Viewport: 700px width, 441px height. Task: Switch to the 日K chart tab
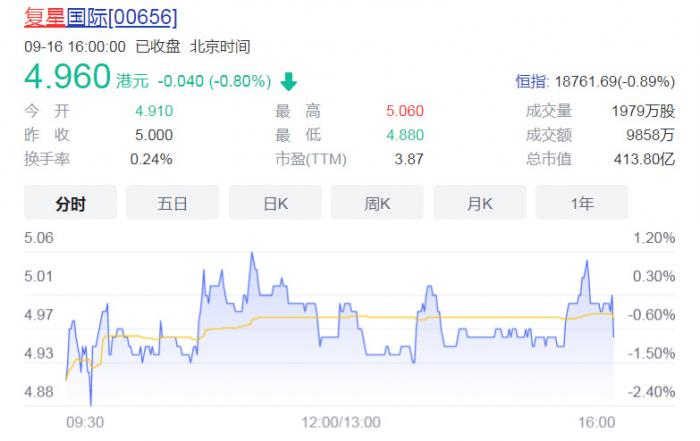(275, 204)
